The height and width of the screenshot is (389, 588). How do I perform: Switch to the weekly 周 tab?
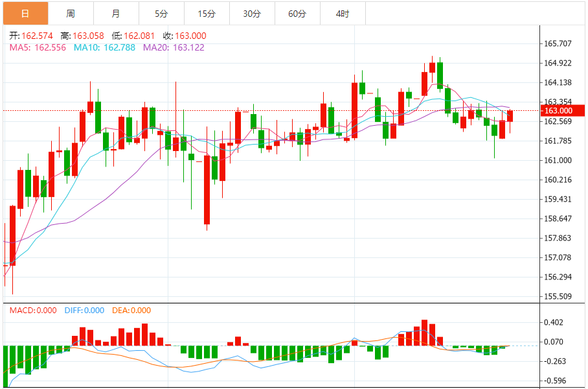click(x=71, y=14)
